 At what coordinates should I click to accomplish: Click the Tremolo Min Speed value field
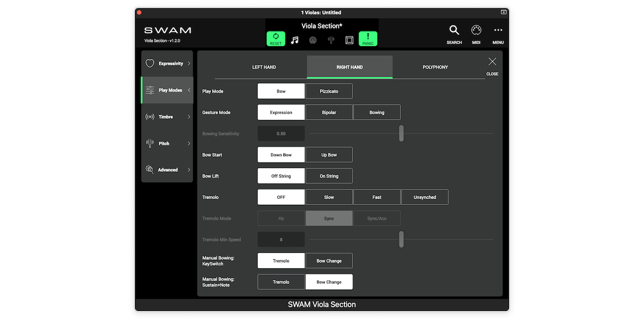[281, 240]
